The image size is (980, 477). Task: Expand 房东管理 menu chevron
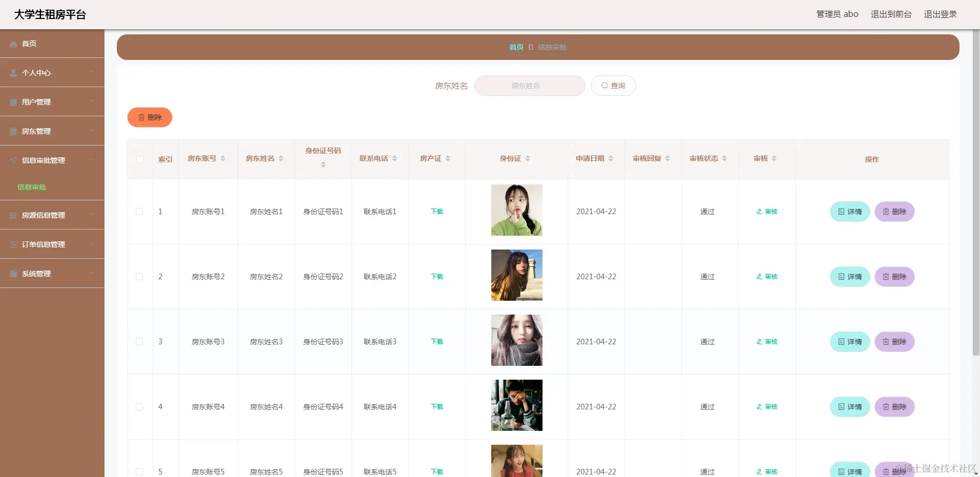[x=91, y=131]
